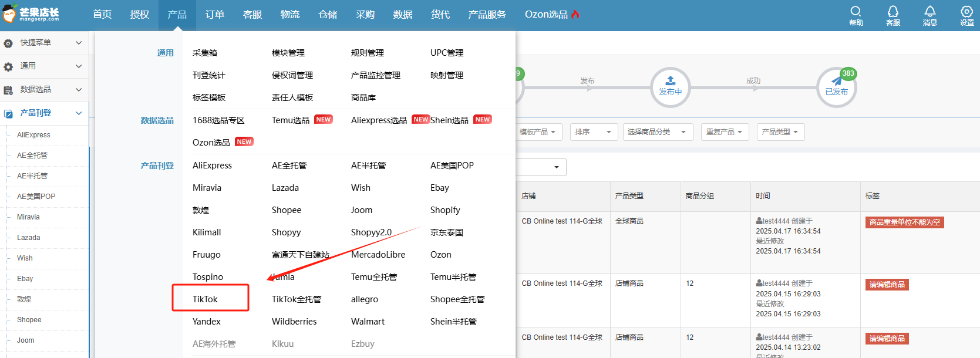Screen dimensions: 980x358
Task: Click the 商品重量单位不能为空 red tag
Action: click(904, 222)
